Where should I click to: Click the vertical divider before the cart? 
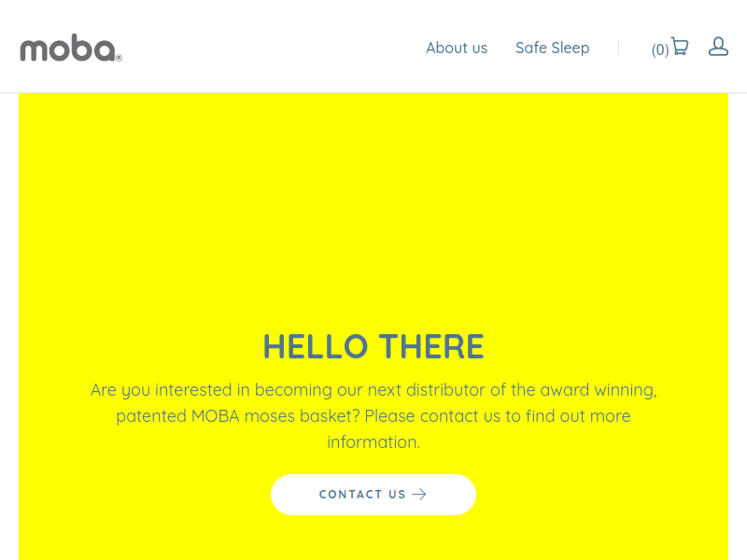(x=618, y=48)
